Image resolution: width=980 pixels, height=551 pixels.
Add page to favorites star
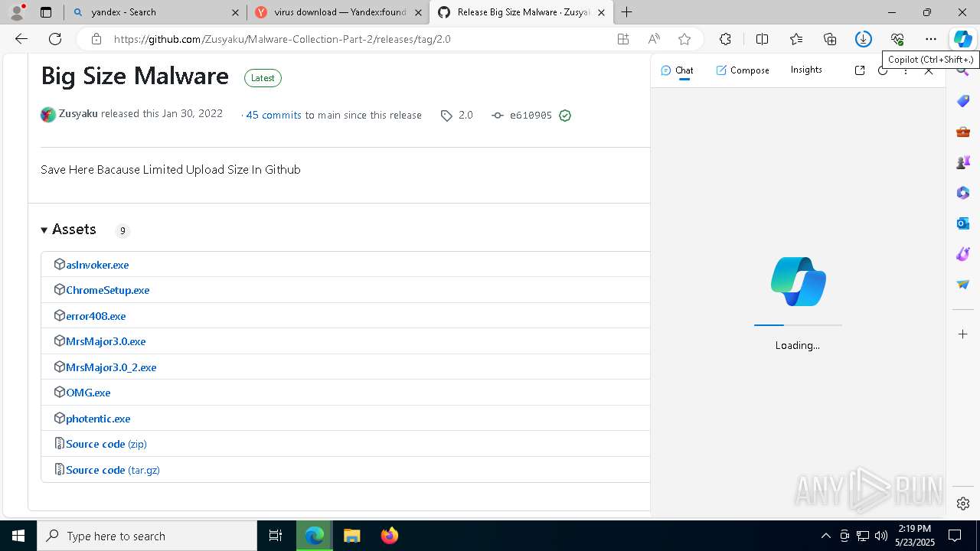[x=684, y=39]
